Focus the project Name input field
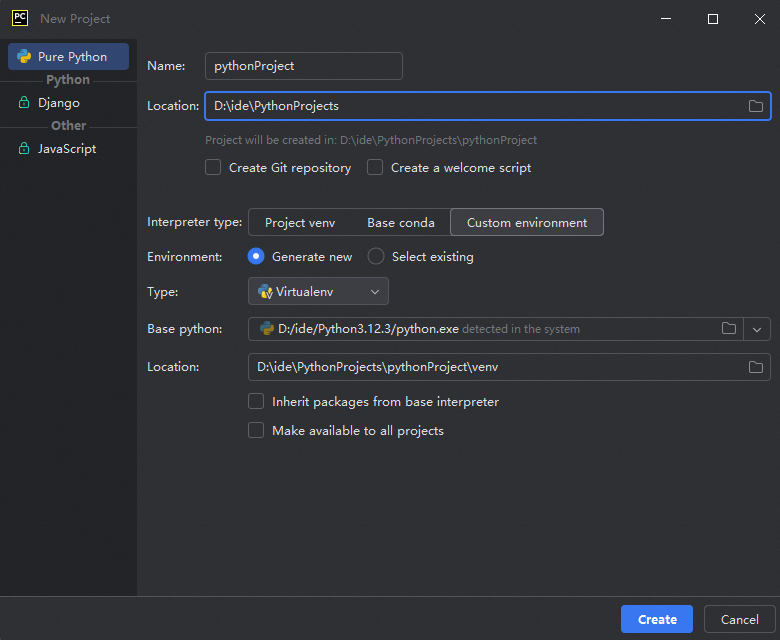 [303, 66]
